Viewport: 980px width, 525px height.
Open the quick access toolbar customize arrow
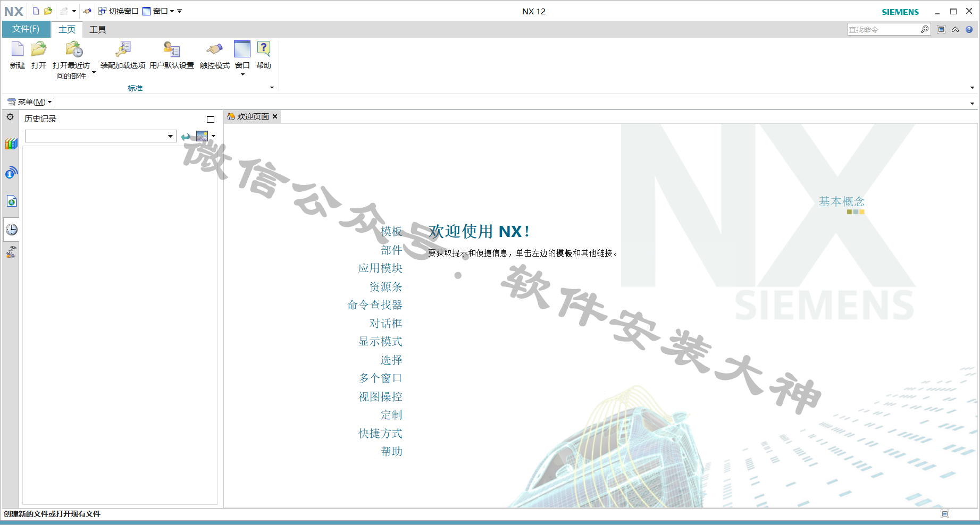click(x=180, y=11)
